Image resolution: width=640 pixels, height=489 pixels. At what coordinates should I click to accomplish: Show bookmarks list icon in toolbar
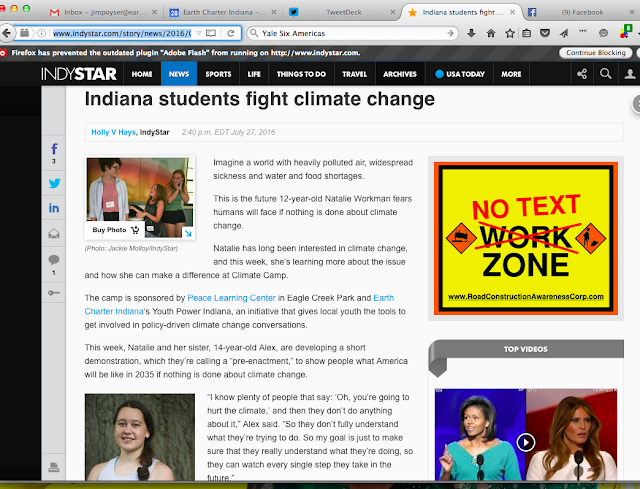coord(527,33)
